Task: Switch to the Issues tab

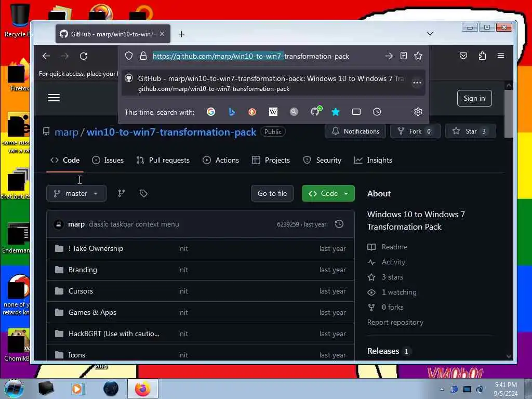Action: (x=108, y=160)
